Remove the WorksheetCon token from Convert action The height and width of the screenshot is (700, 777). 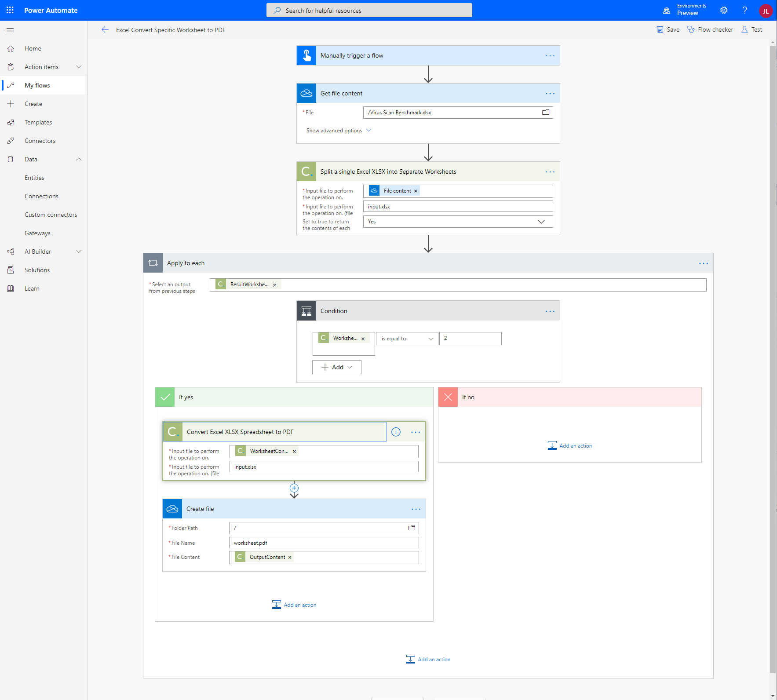(294, 451)
